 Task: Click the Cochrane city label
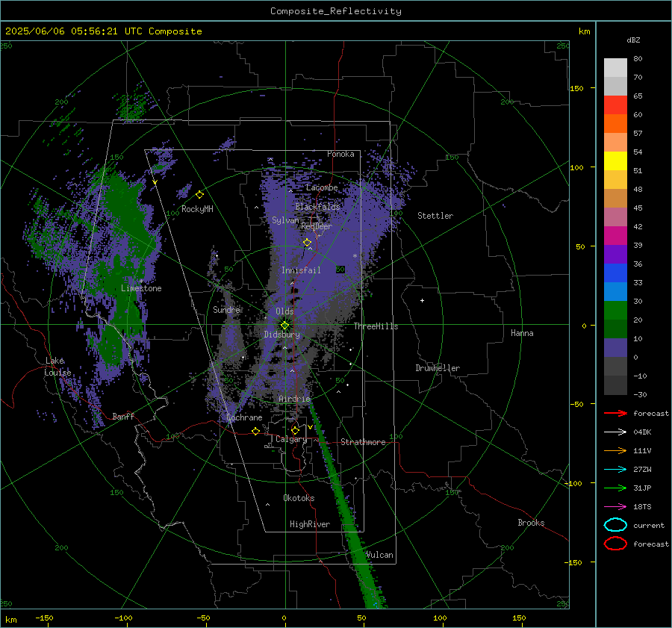pyautogui.click(x=244, y=417)
